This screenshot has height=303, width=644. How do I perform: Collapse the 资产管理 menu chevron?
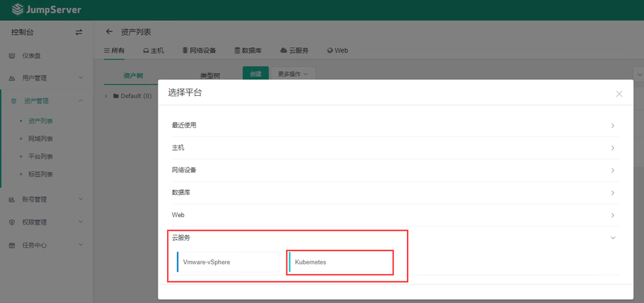81,100
